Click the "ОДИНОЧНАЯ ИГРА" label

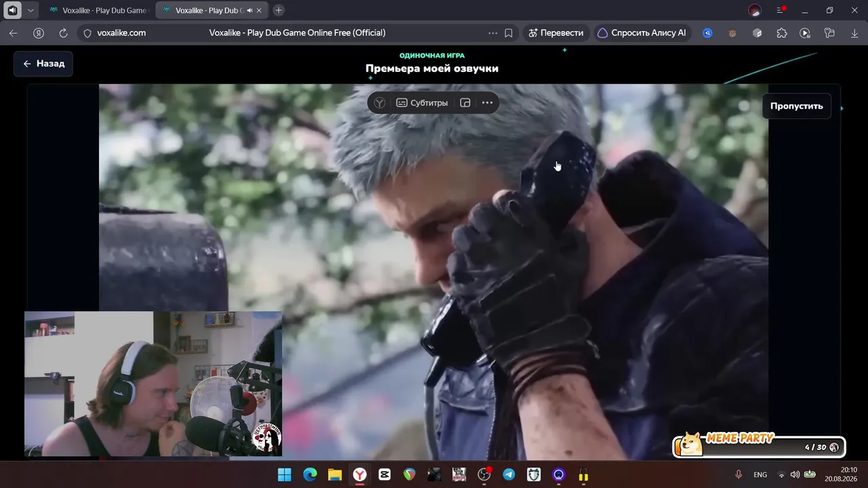[432, 56]
